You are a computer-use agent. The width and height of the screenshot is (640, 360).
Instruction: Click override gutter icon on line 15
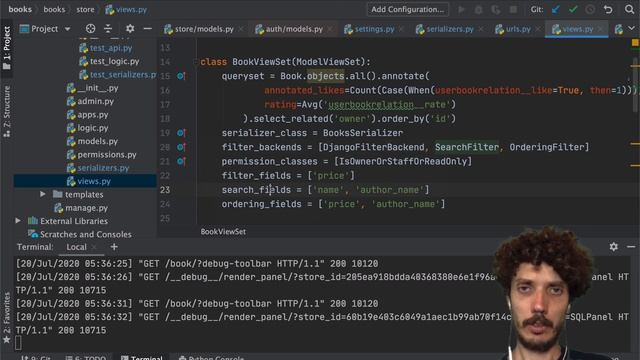181,76
